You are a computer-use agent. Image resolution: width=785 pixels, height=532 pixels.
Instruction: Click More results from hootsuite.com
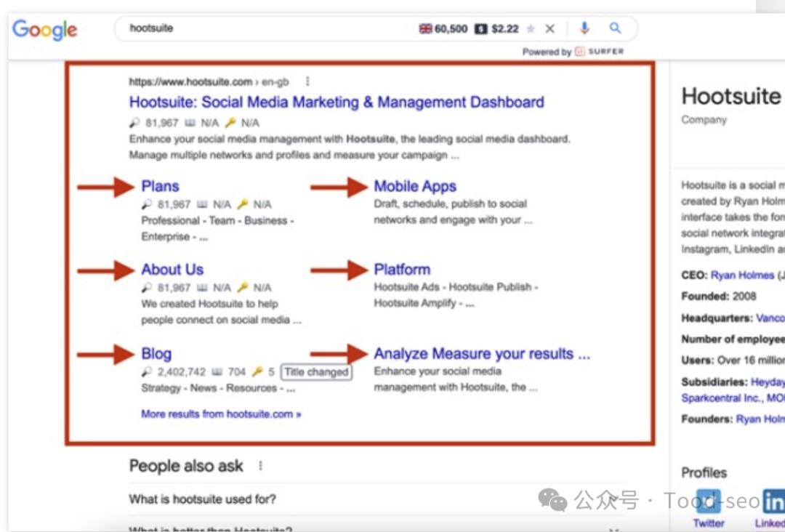221,414
